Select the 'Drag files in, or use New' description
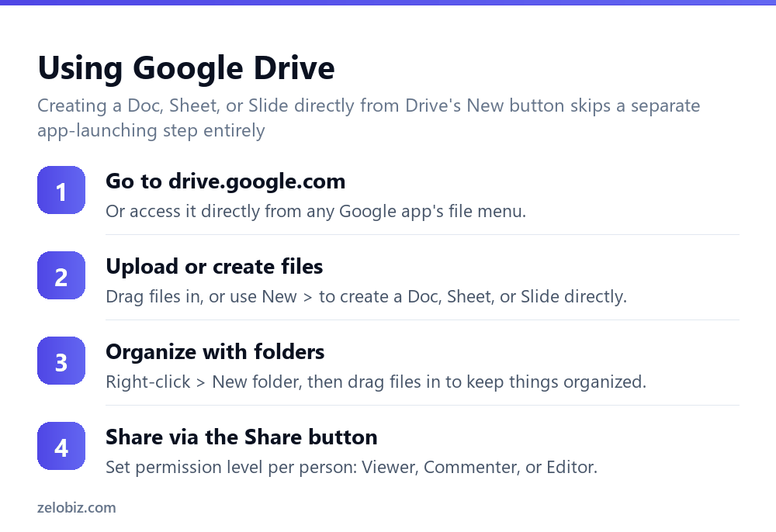776x532 pixels. point(366,297)
